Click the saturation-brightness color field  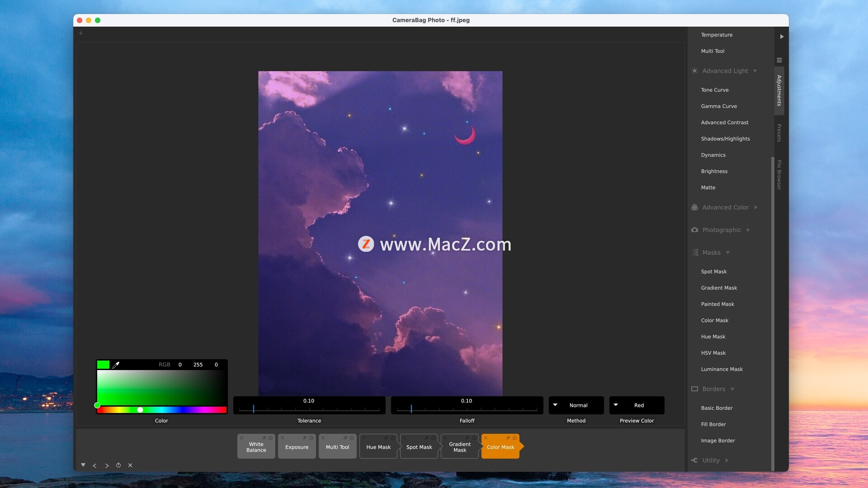pyautogui.click(x=161, y=388)
